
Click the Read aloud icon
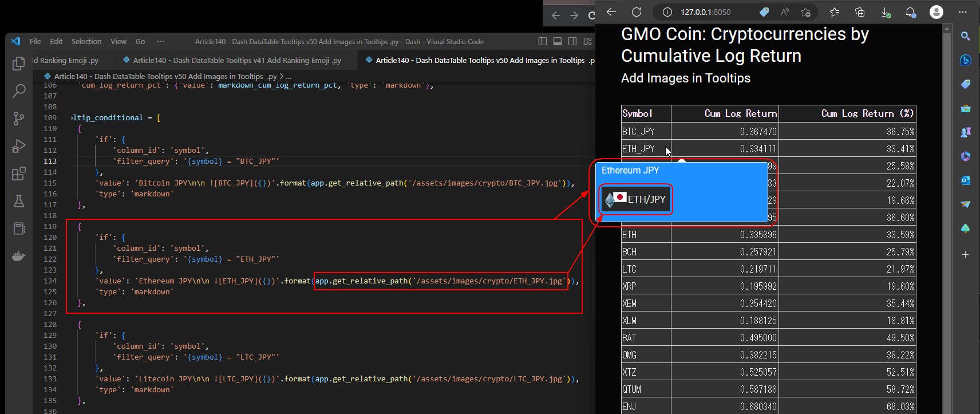785,12
